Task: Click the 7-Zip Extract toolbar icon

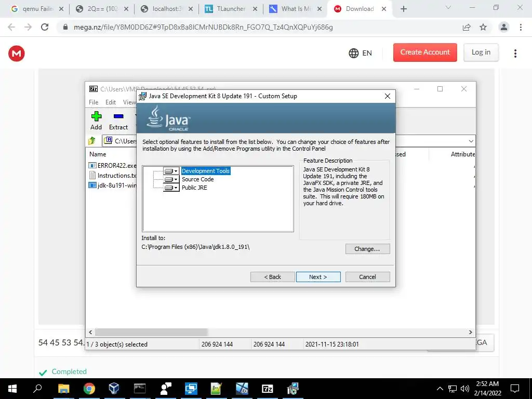Action: 118,121
